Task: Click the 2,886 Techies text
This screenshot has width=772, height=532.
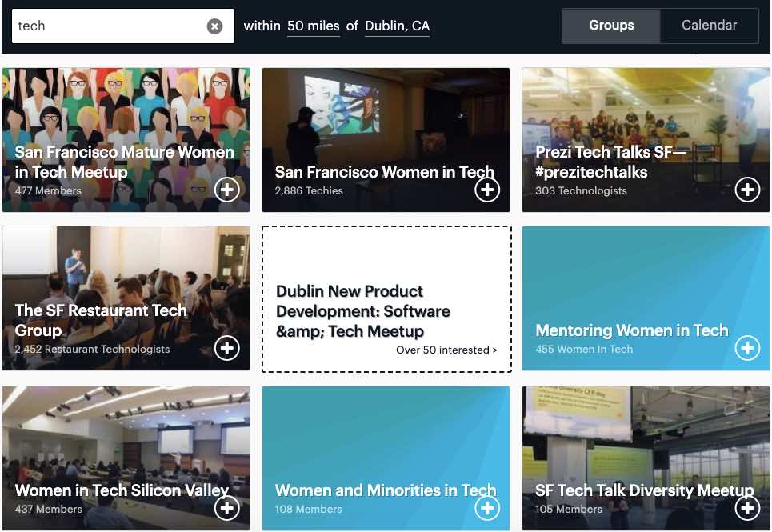Action: coord(309,191)
